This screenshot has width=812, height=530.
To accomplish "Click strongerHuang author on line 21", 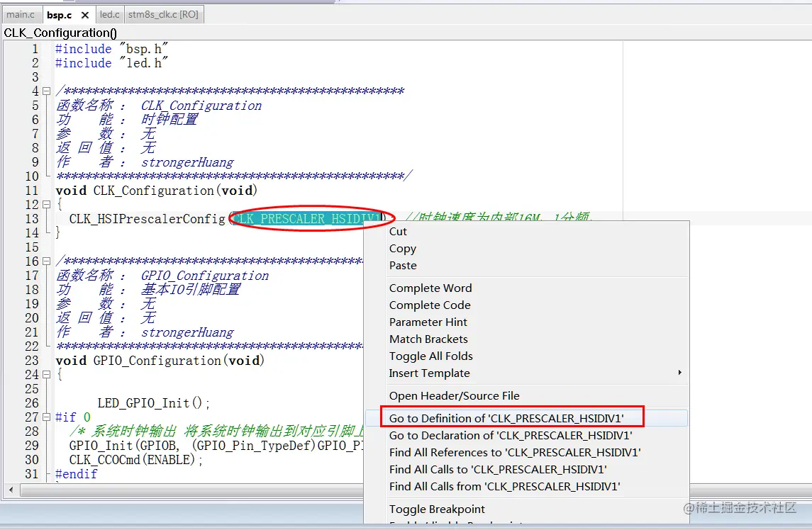I will (187, 332).
